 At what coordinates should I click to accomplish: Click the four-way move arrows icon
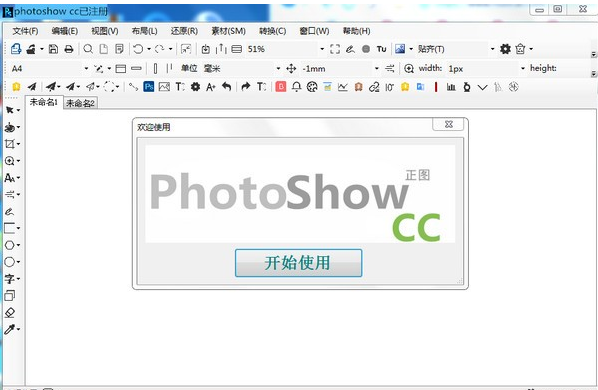coord(291,69)
